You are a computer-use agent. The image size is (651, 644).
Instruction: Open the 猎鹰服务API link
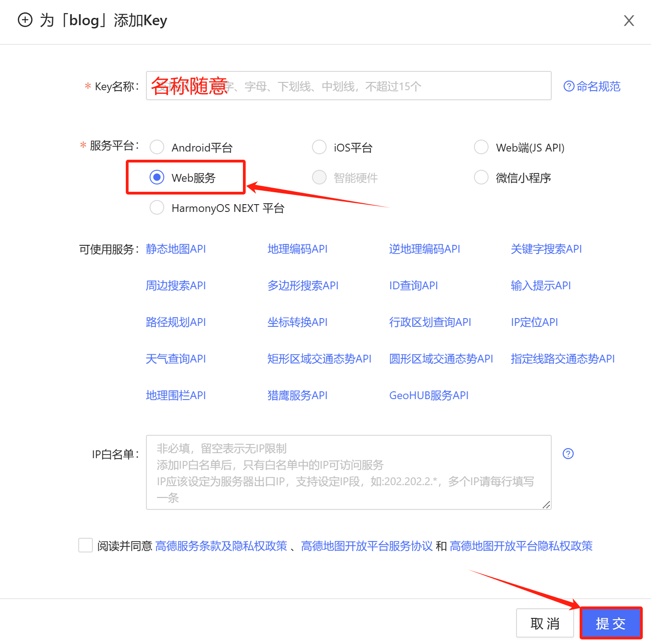(297, 395)
